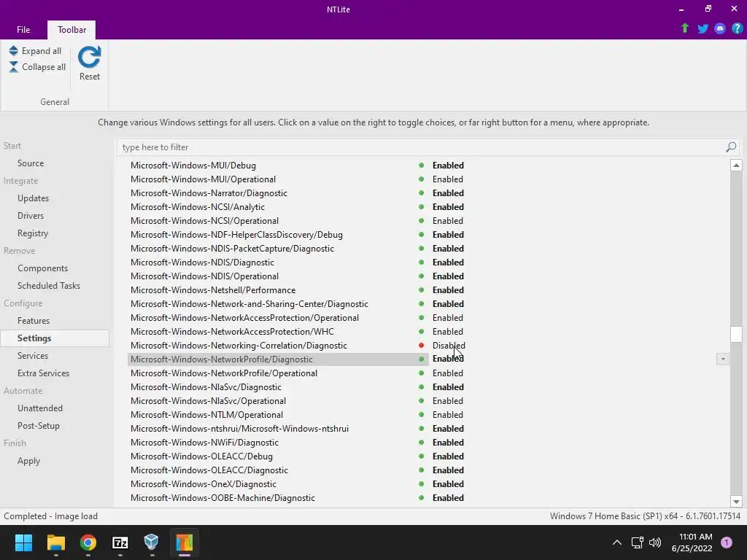Show hidden tray icons chevron
747x560 pixels.
click(x=617, y=542)
